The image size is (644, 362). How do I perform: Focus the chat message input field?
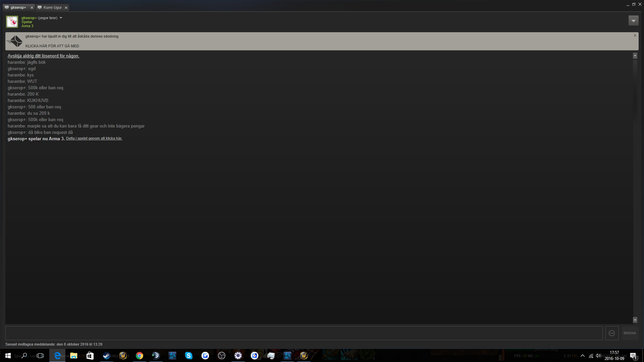(304, 333)
